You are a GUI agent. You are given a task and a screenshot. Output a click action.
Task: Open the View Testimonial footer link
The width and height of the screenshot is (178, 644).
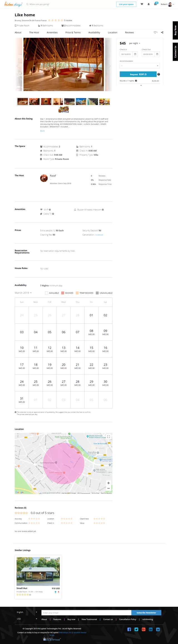(89, 619)
